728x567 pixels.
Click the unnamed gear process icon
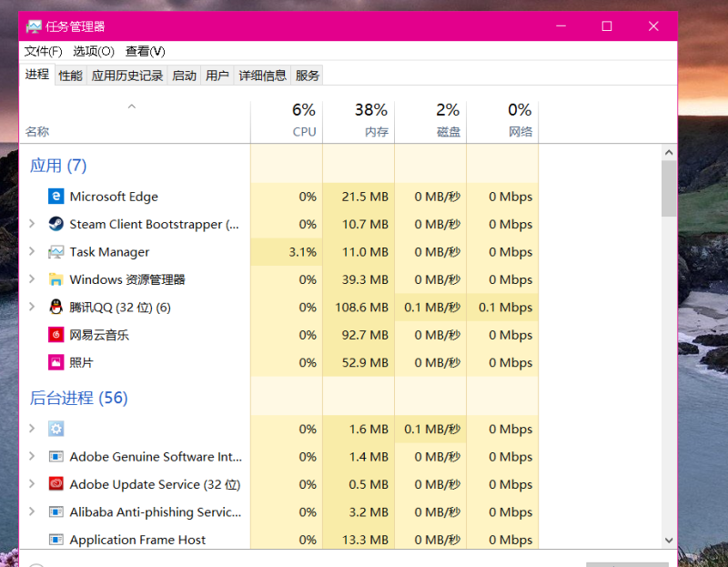point(56,429)
